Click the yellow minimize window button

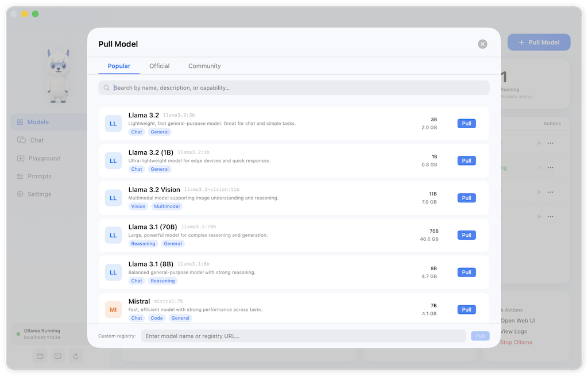24,14
